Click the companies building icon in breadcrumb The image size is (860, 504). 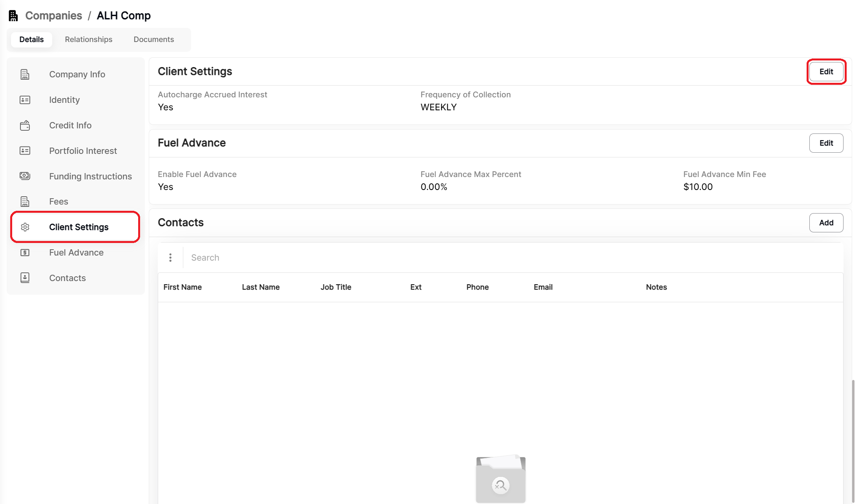[13, 15]
